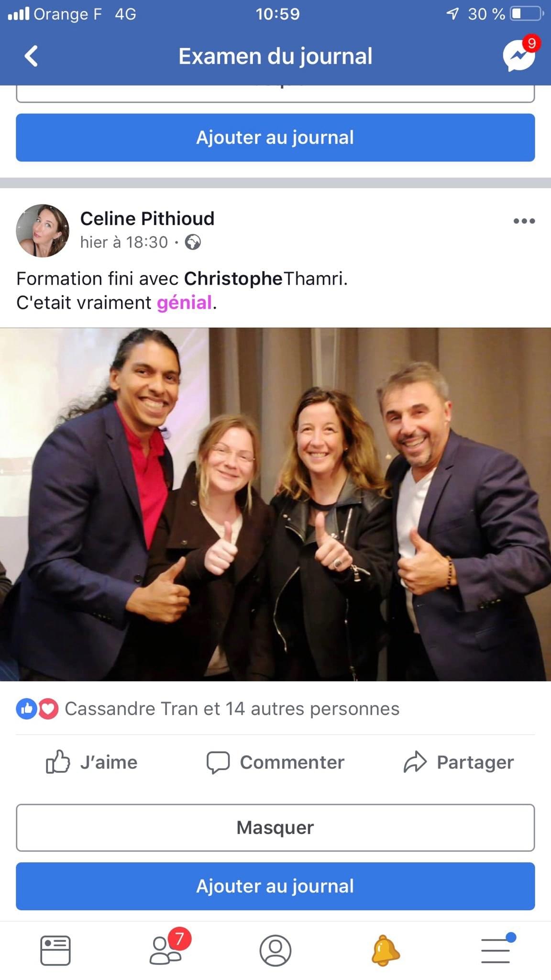Open Celine Pithioud's profile name link
The width and height of the screenshot is (551, 980).
click(x=147, y=218)
